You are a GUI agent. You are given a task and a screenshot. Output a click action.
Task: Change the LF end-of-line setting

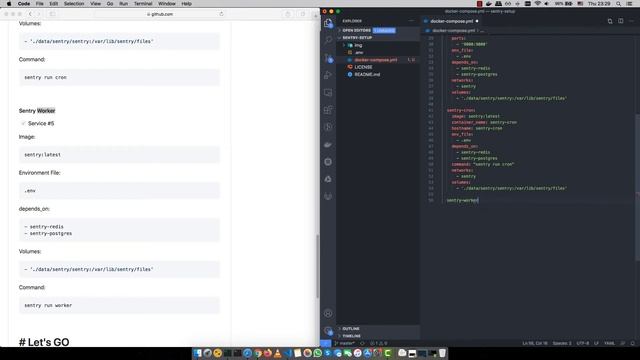pos(596,343)
